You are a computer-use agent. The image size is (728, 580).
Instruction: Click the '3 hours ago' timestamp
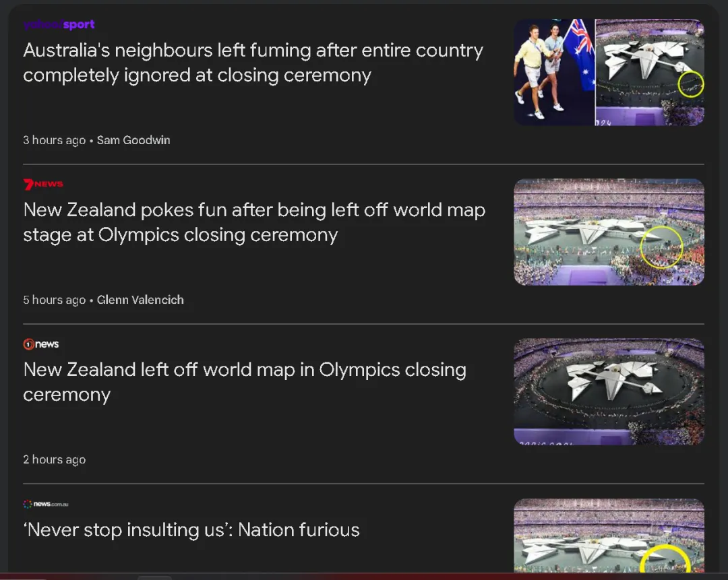(54, 140)
